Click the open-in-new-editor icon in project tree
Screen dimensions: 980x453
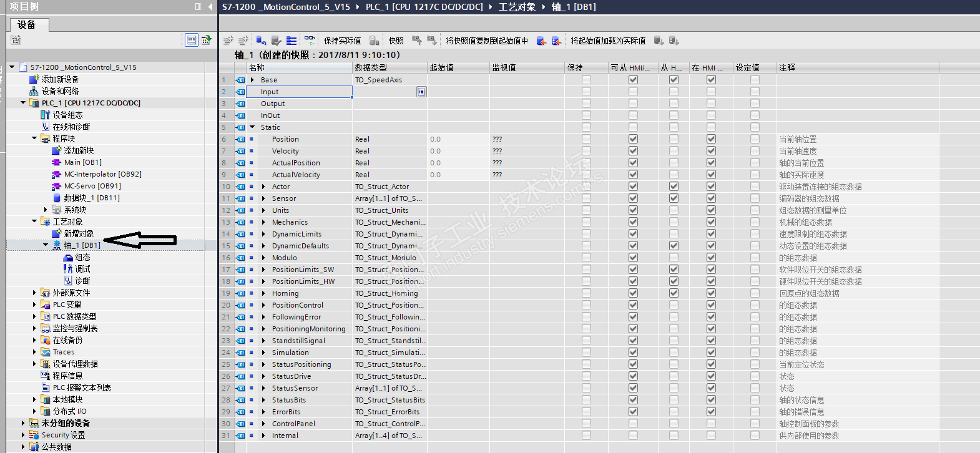coord(206,41)
